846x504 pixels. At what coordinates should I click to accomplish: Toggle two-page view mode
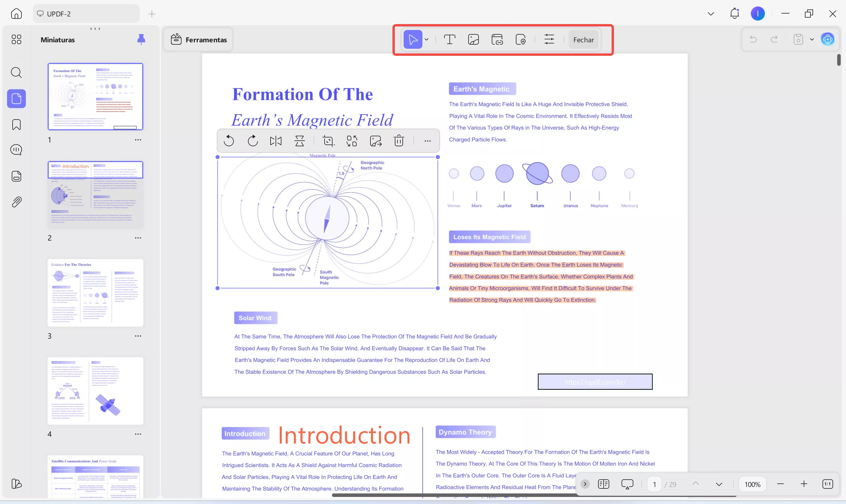point(604,484)
